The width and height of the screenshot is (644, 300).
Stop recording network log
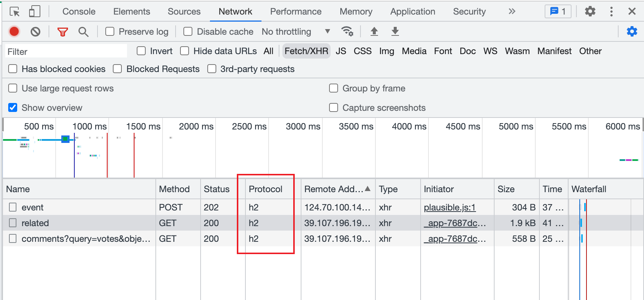(x=14, y=32)
